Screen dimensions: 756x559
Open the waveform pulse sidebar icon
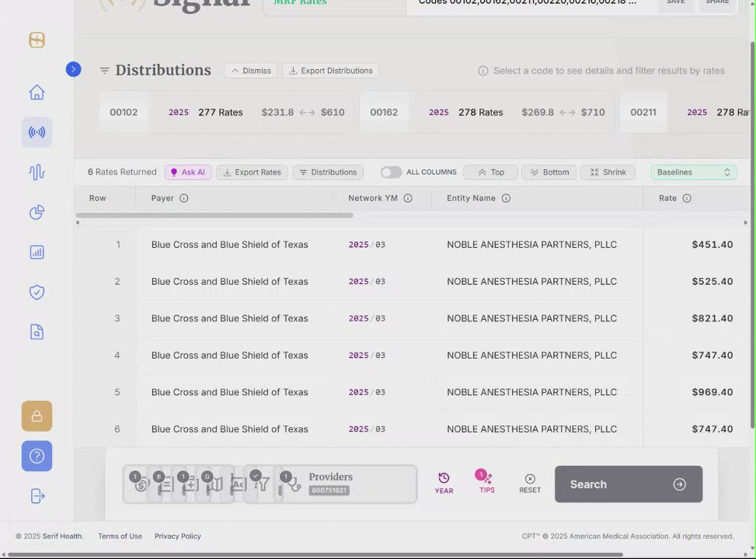click(37, 172)
